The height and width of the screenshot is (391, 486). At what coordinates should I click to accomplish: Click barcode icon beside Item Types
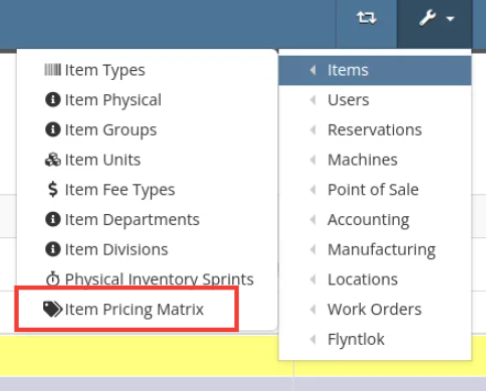pos(53,70)
